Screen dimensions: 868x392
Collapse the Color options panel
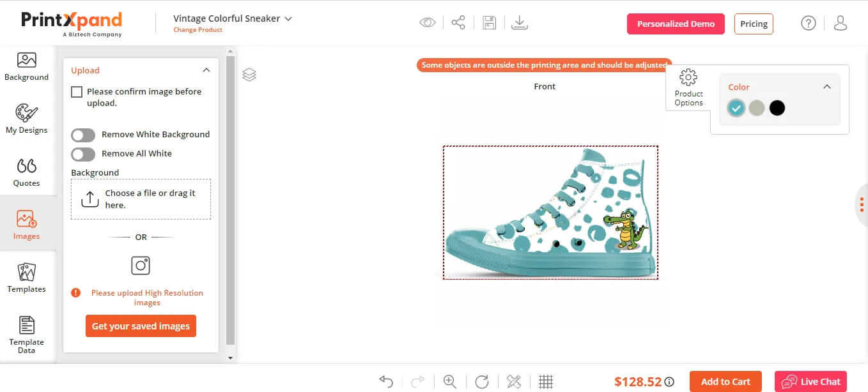pyautogui.click(x=826, y=87)
